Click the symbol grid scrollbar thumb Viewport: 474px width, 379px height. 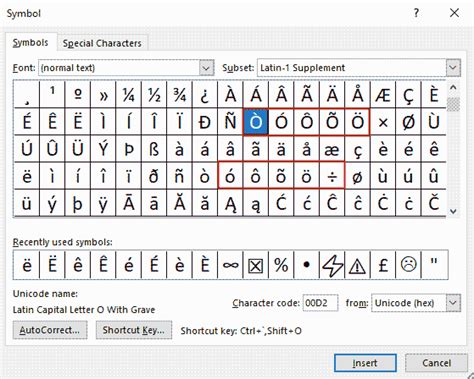click(x=453, y=105)
